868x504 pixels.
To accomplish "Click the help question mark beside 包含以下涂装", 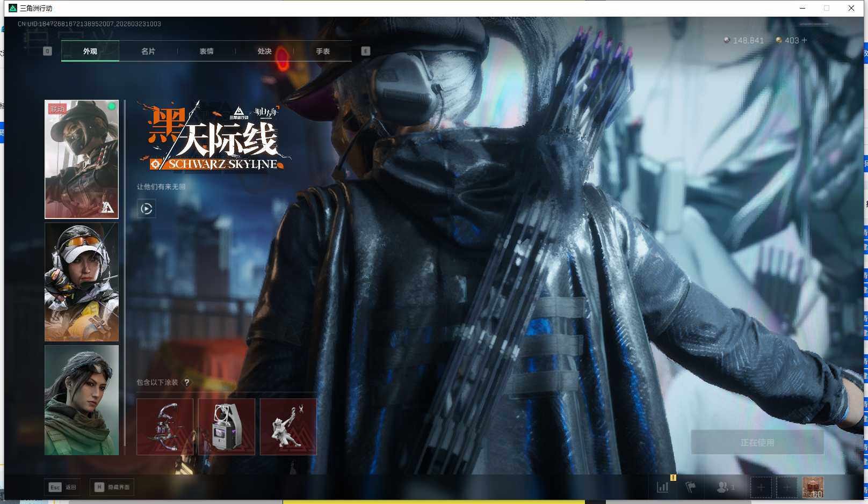I will (x=186, y=383).
